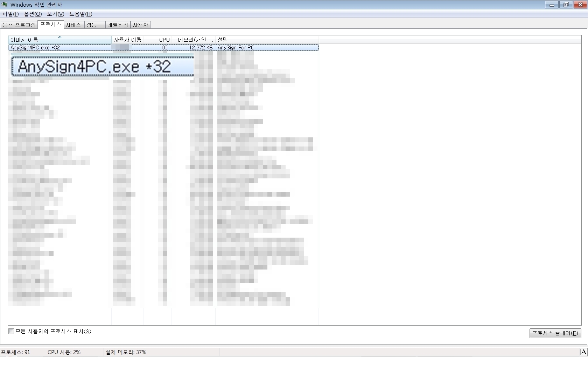
Task: Switch to the 응용 프로그램 tab
Action: [x=19, y=25]
